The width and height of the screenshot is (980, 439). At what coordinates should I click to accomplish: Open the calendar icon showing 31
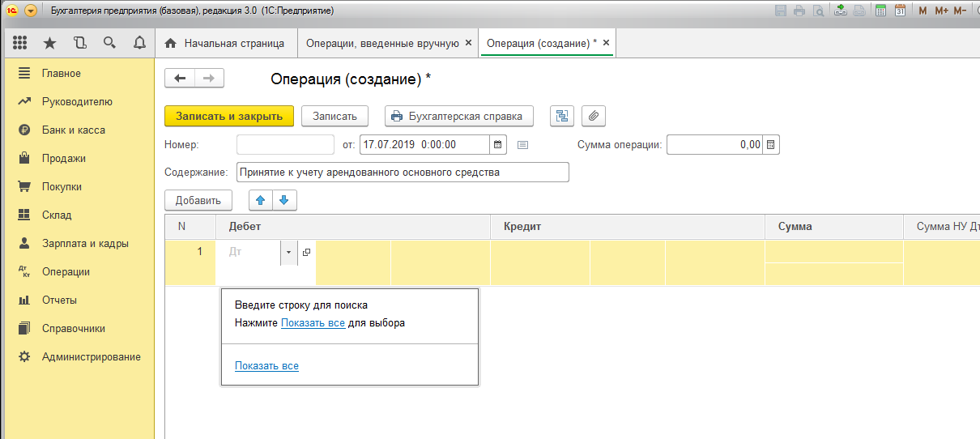(x=900, y=11)
